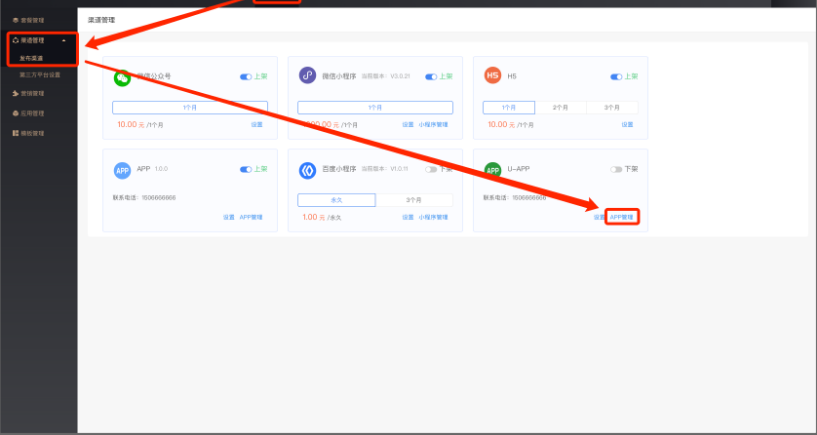Viewport: 817px width, 435px height.
Task: Click 10.00 元 price in H5 card
Action: (x=501, y=125)
